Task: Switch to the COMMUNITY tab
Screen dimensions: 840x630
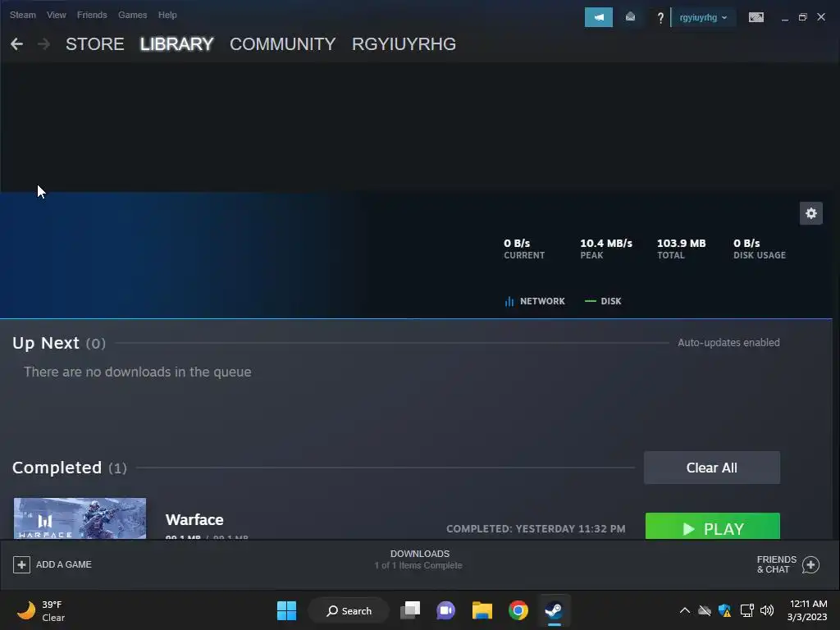Action: click(283, 44)
